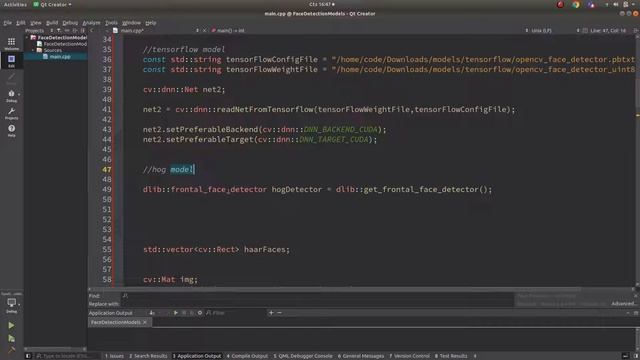Screen dimensions: 640x360
Task: Click Activities in the top bar
Action: (15, 4)
